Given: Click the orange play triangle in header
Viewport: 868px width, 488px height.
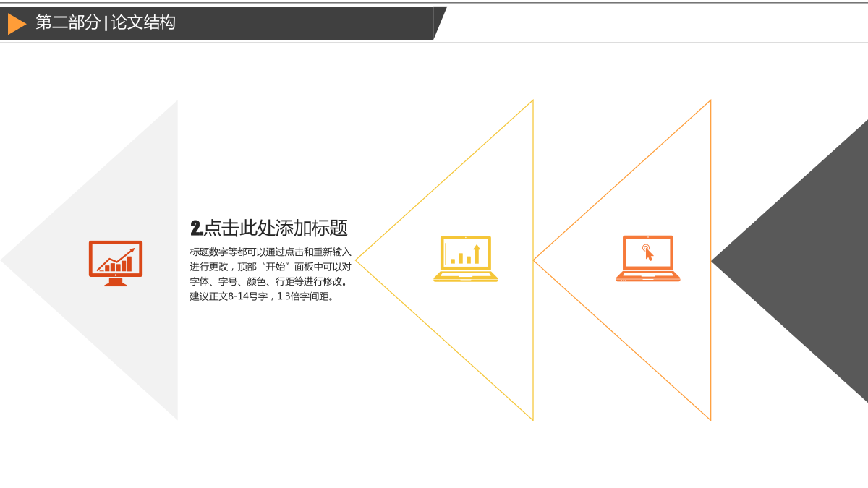Looking at the screenshot, I should [x=17, y=24].
